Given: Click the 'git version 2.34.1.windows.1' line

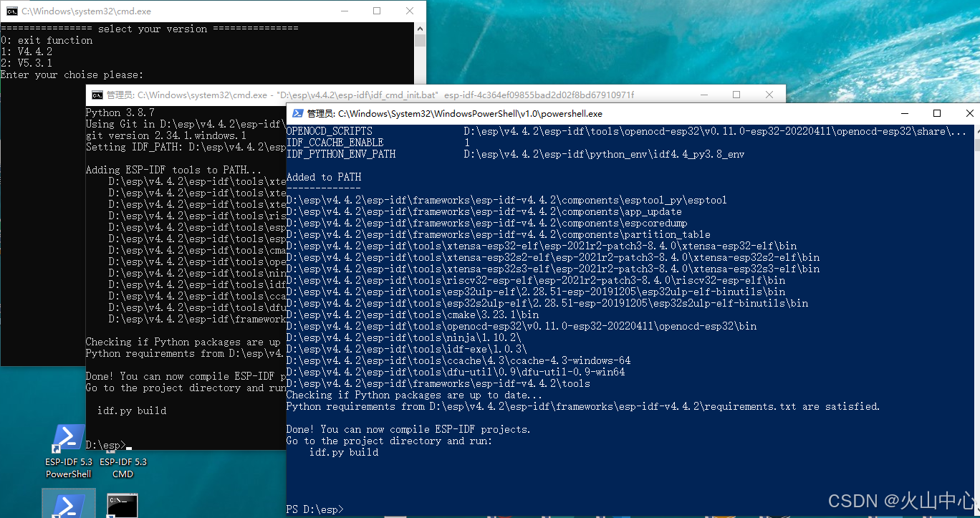Looking at the screenshot, I should click(165, 135).
